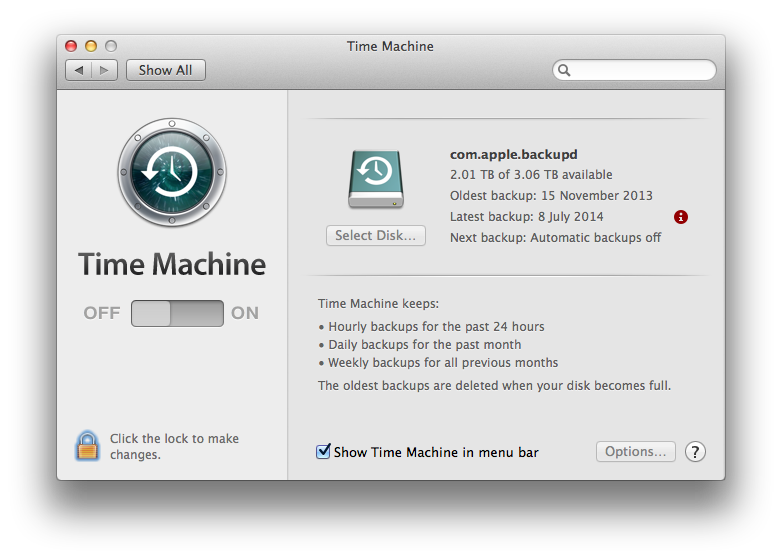The width and height of the screenshot is (782, 559).
Task: Click the OFF label beside the switch
Action: (x=102, y=313)
